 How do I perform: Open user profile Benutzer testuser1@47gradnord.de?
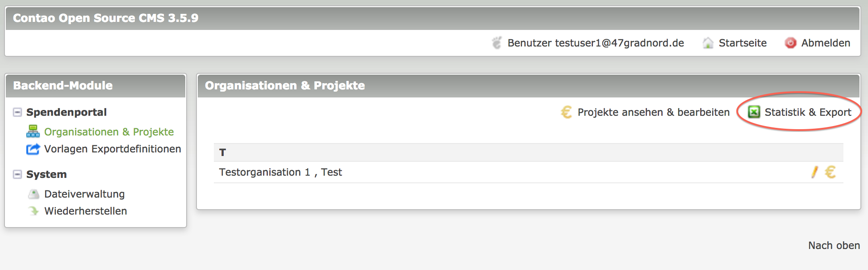(x=596, y=43)
